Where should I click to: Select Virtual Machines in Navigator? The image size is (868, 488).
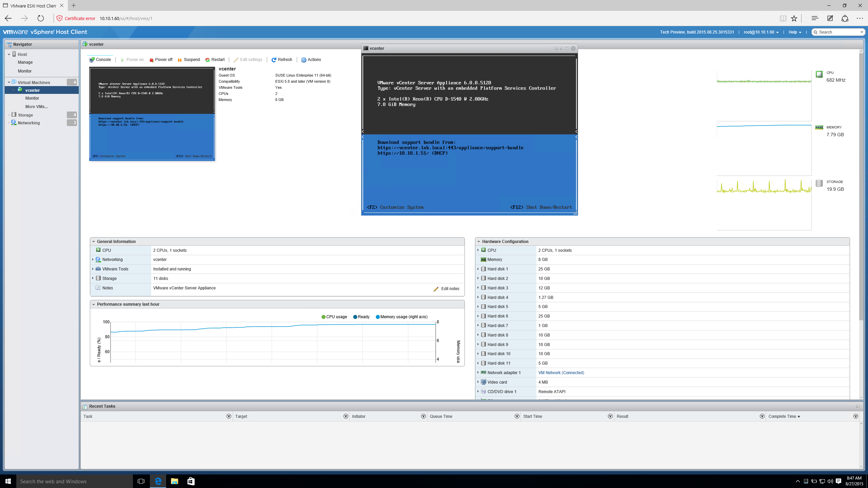pos(34,82)
